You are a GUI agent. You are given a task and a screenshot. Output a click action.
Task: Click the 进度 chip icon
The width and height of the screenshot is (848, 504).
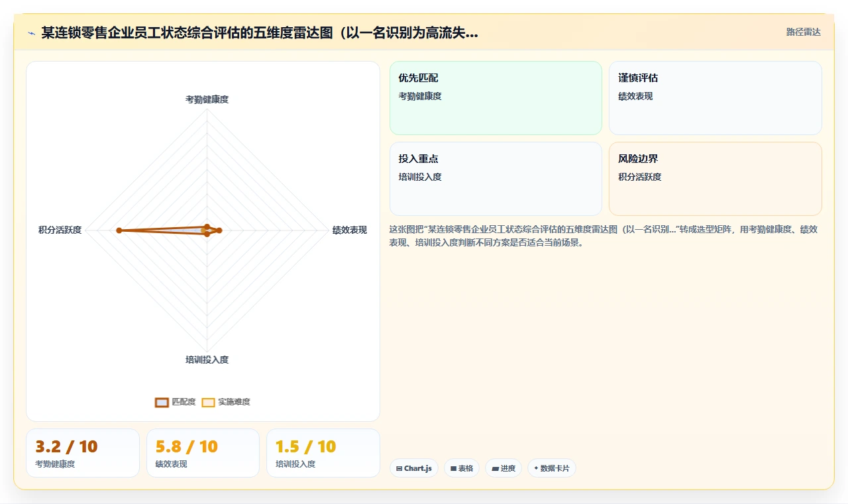click(495, 468)
